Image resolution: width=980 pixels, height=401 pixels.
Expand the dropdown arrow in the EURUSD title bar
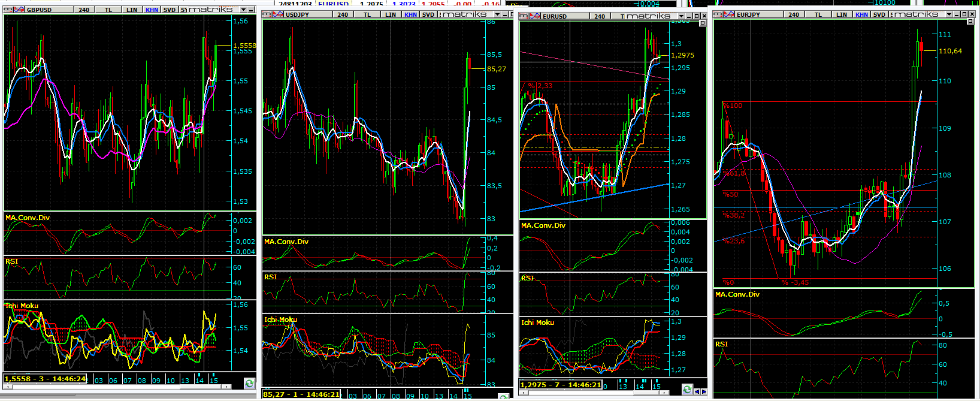point(681,16)
